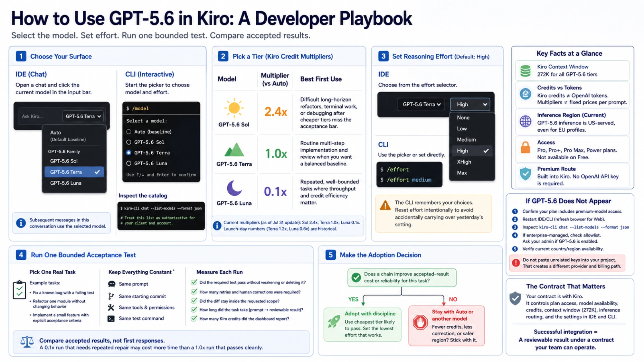
Task: Toggle check for Kiro credits dashboard question
Action: [x=194, y=319]
